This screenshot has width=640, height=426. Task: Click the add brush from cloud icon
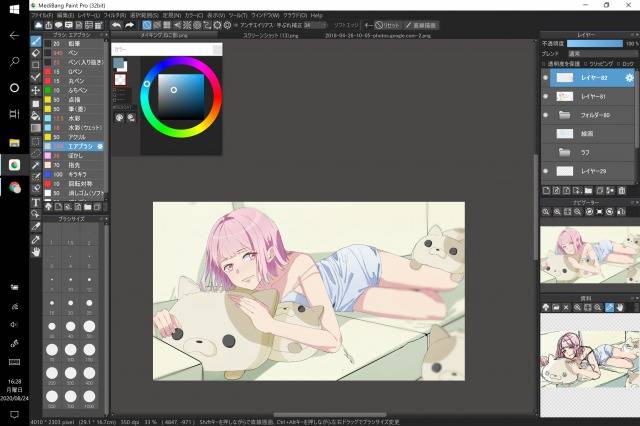[48, 207]
